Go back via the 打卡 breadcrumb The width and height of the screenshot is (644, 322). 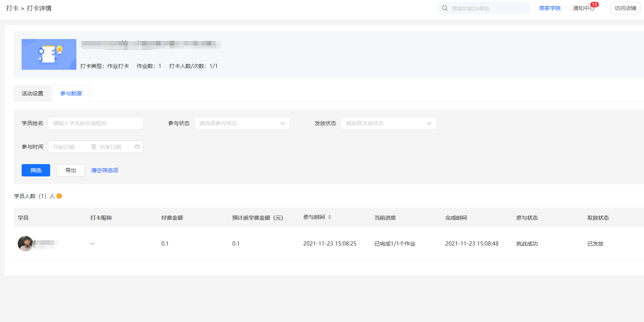click(12, 8)
